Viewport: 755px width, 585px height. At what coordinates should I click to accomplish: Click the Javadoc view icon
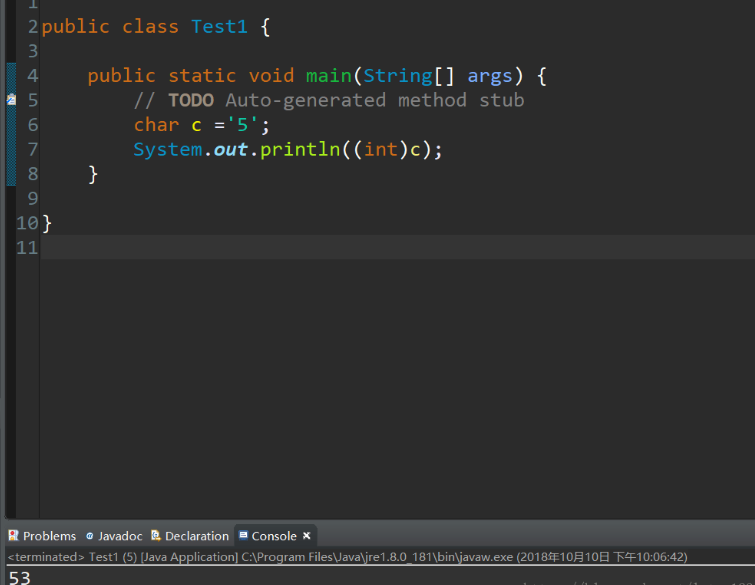coord(89,536)
